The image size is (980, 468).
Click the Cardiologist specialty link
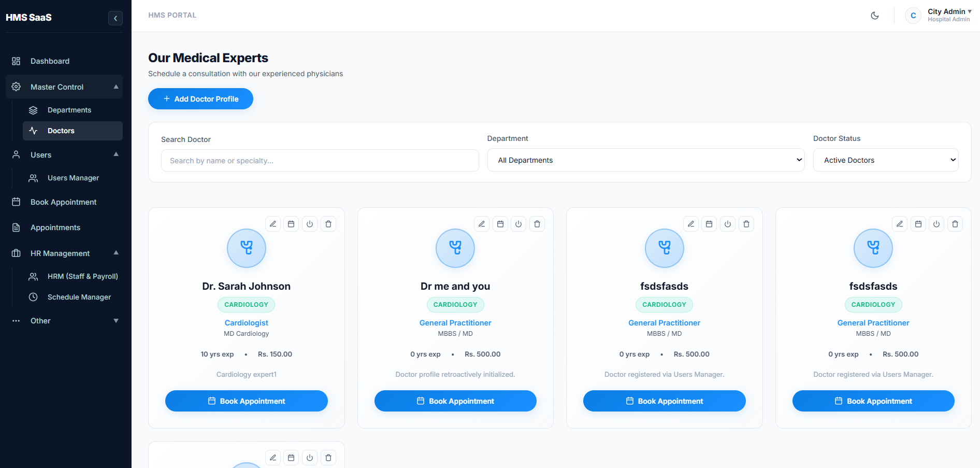[247, 323]
